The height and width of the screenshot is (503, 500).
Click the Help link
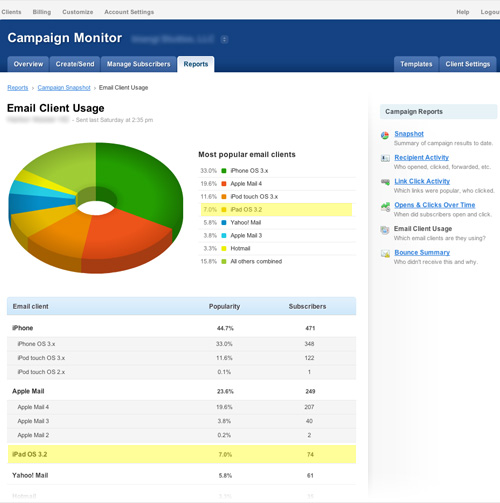[463, 12]
